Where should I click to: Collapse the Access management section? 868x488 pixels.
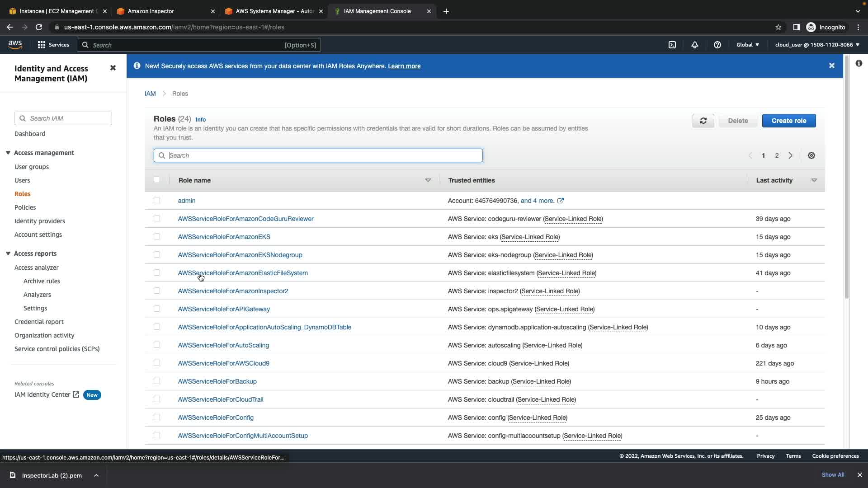tap(8, 153)
